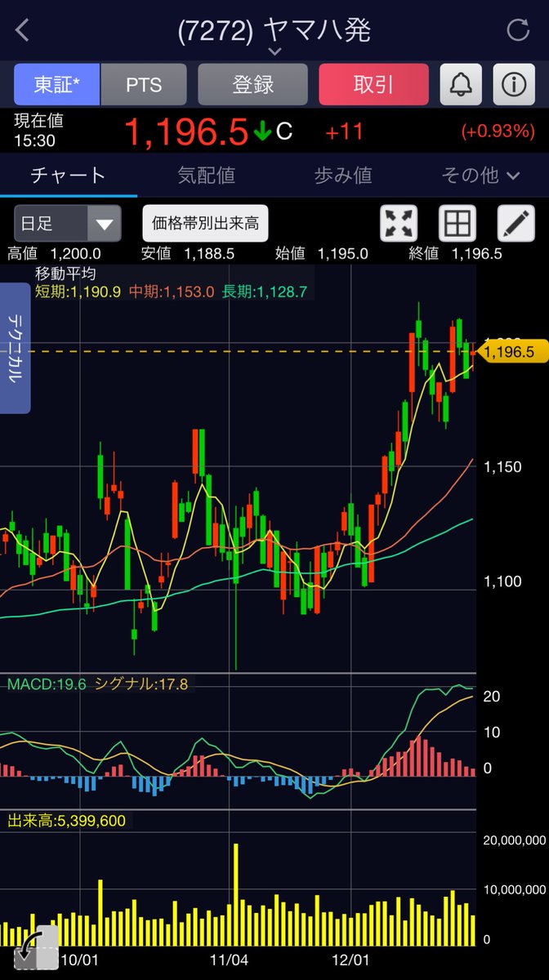Tap the シグナル:17.8 label
The width and height of the screenshot is (549, 980).
(x=141, y=684)
